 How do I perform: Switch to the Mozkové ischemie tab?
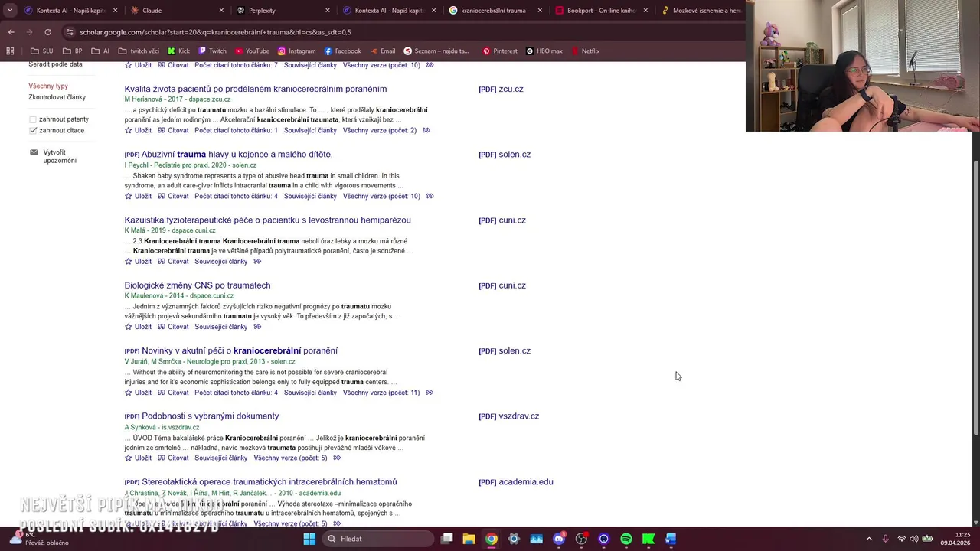click(x=701, y=11)
